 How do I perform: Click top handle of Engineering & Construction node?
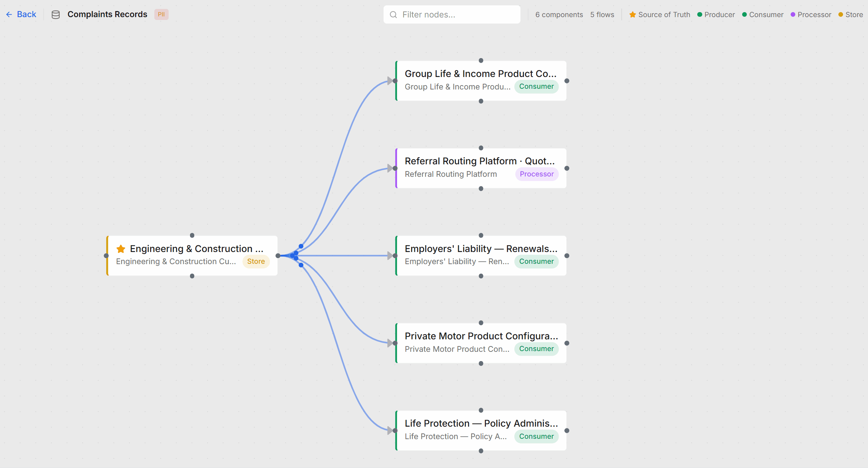click(192, 235)
